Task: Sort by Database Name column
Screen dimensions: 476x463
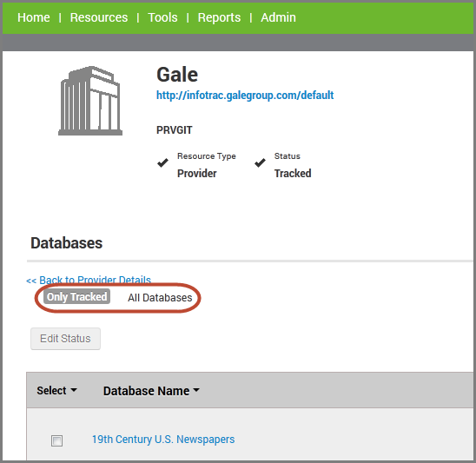Action: tap(151, 391)
